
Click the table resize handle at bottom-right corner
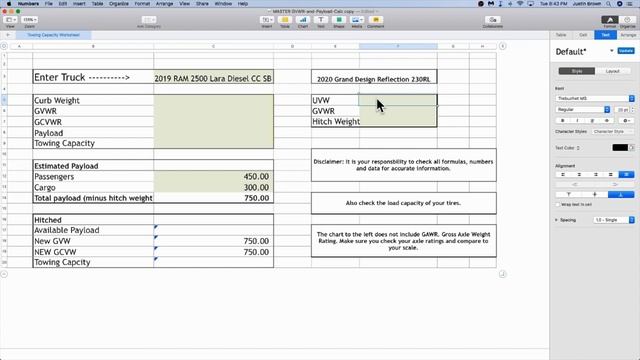click(502, 274)
